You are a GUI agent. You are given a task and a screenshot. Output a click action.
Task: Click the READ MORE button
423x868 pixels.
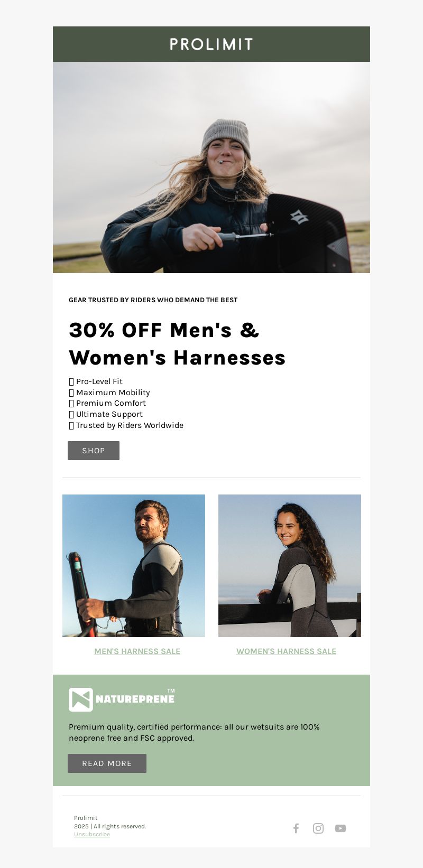pos(107,763)
